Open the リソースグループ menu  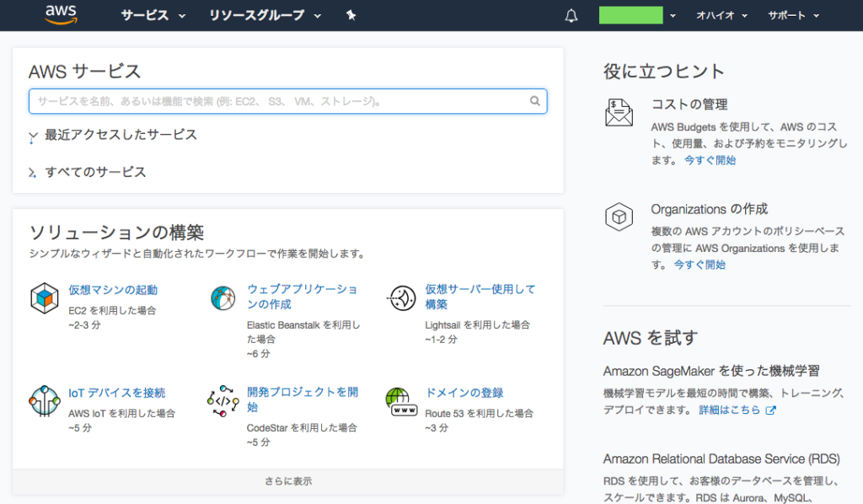point(265,15)
